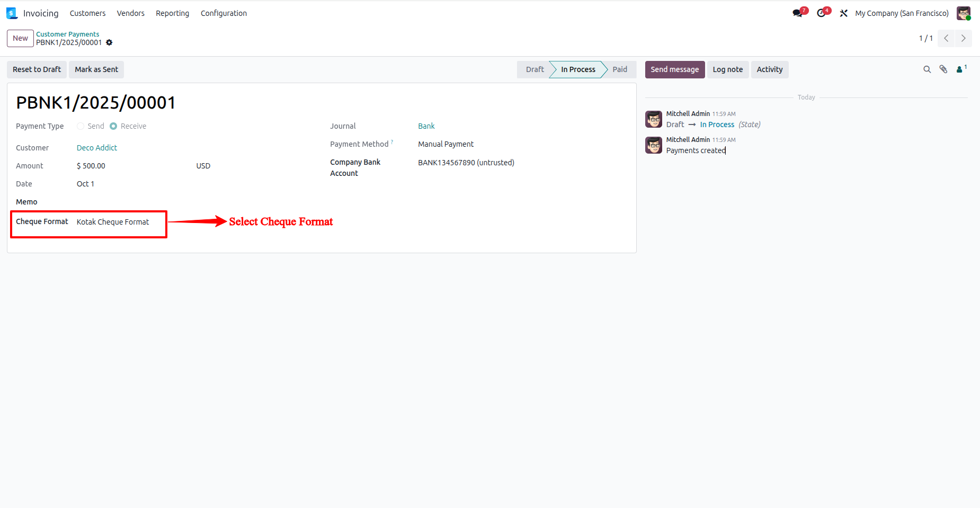Image resolution: width=980 pixels, height=508 pixels.
Task: Open the Vendors menu
Action: 131,13
